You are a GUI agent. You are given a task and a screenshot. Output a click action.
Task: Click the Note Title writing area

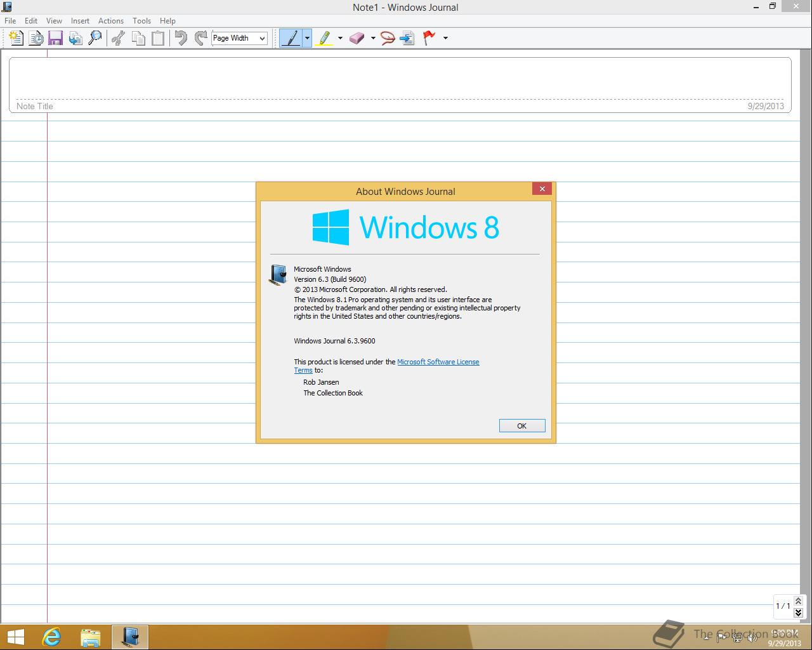[400, 79]
